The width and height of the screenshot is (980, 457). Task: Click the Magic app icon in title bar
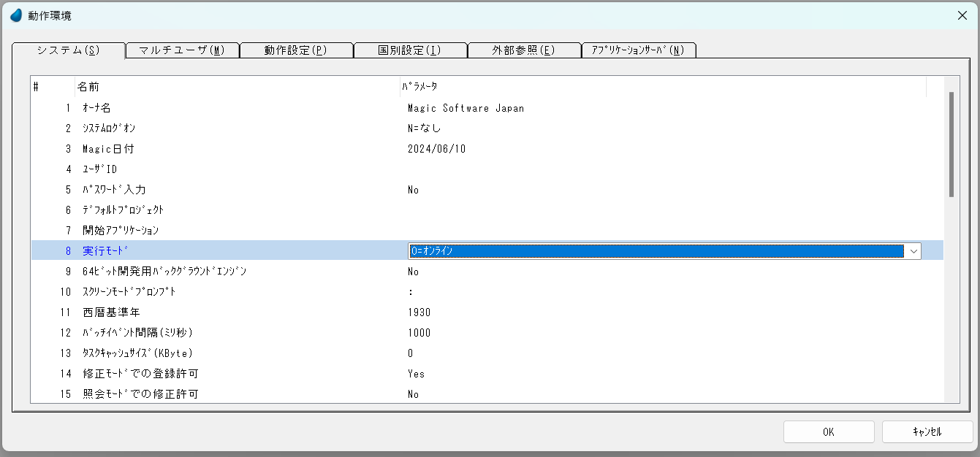pos(15,15)
